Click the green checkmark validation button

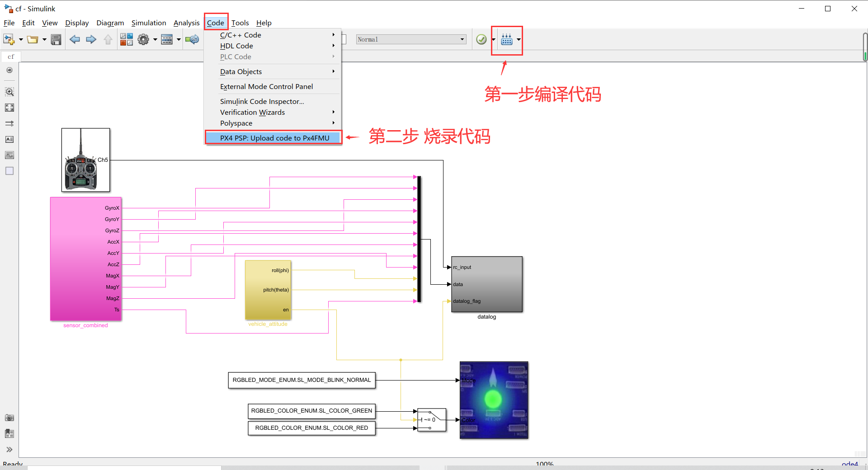(x=480, y=39)
